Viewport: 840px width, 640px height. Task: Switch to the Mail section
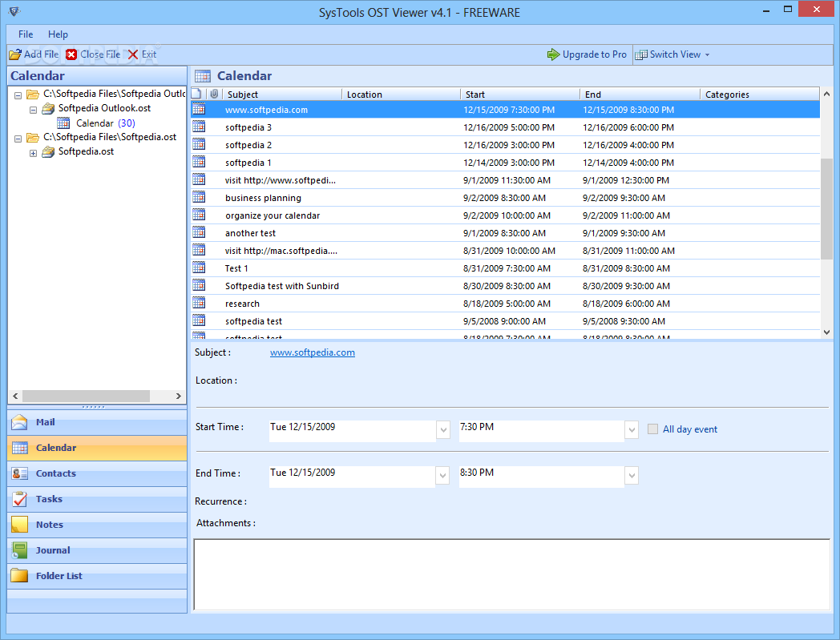(x=97, y=422)
